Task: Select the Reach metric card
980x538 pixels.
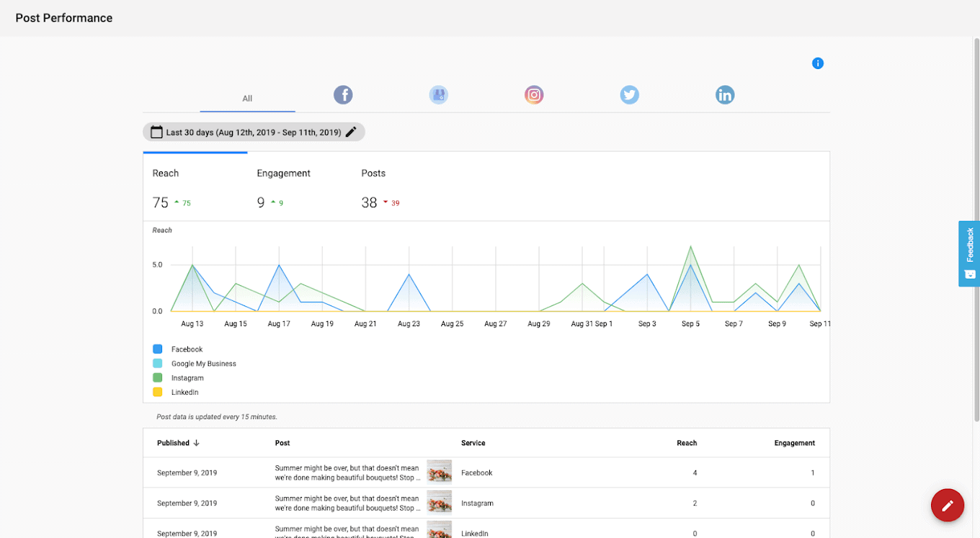Action: [195, 187]
